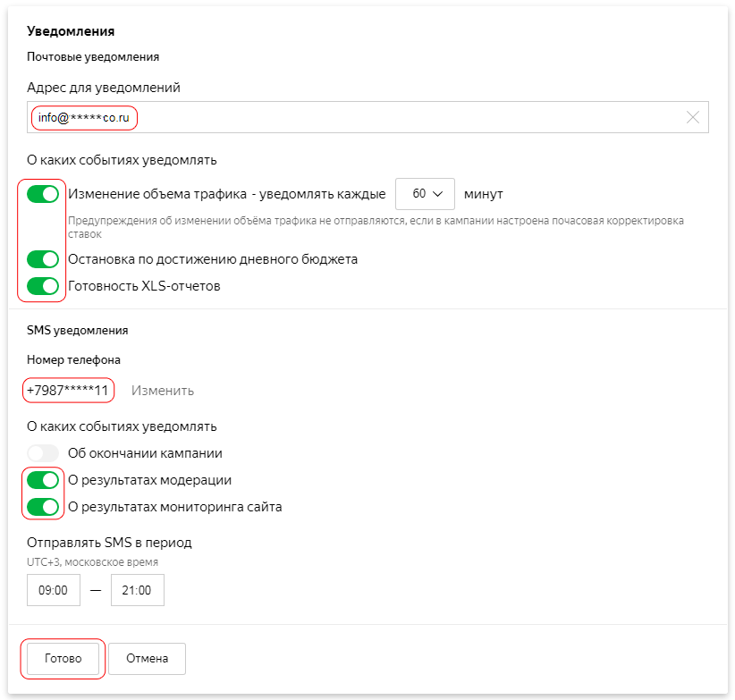Click the 'Уведомления' title at the top
Screen dimensions: 735x700
tap(71, 31)
